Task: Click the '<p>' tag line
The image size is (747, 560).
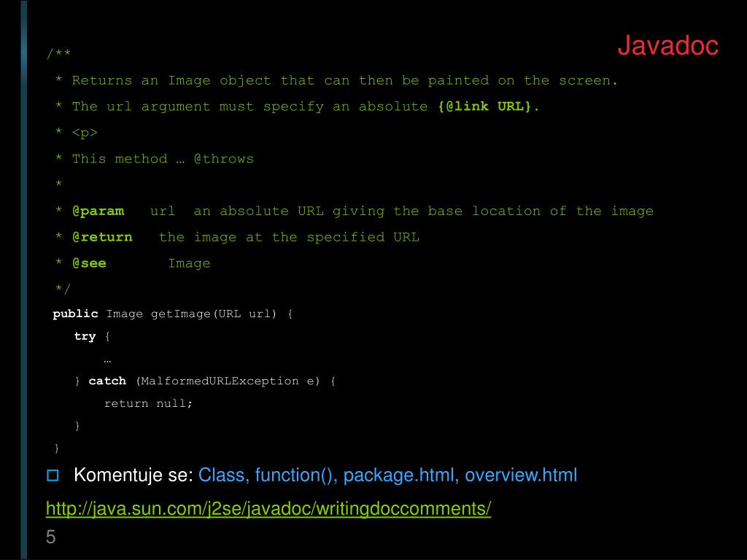Action: 85,133
